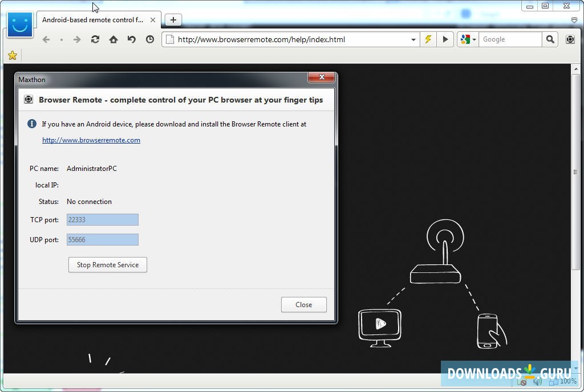Click the router illustration on the page

pyautogui.click(x=436, y=252)
